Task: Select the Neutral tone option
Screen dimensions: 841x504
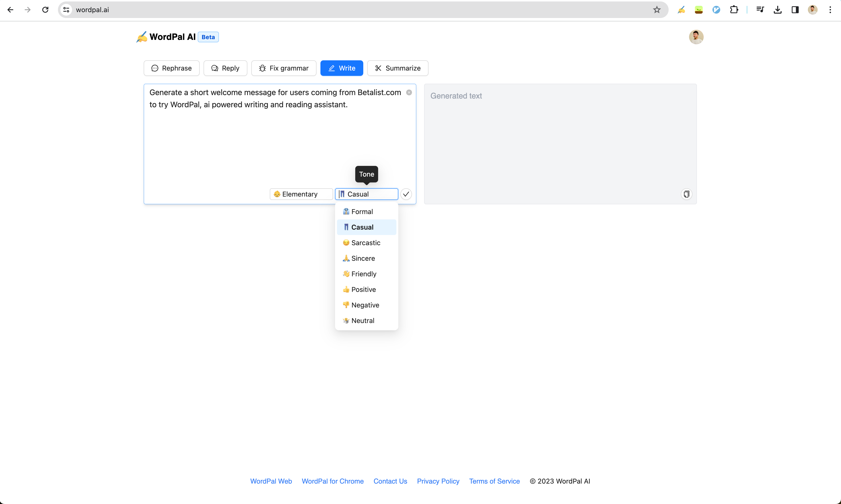Action: pos(366,320)
